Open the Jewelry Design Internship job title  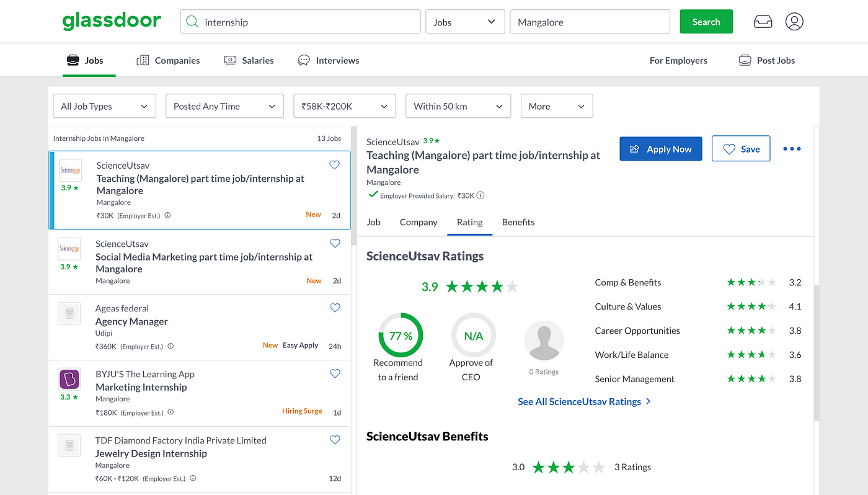(x=151, y=453)
